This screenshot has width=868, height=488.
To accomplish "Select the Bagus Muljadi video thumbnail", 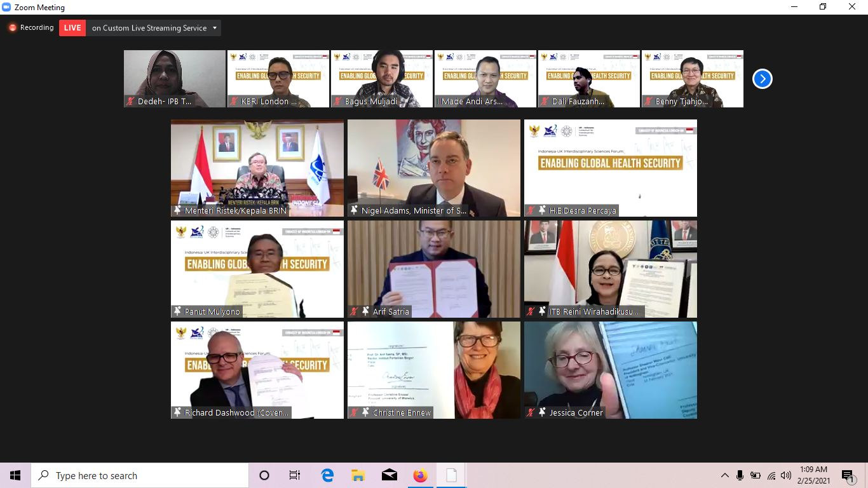I will tap(381, 79).
